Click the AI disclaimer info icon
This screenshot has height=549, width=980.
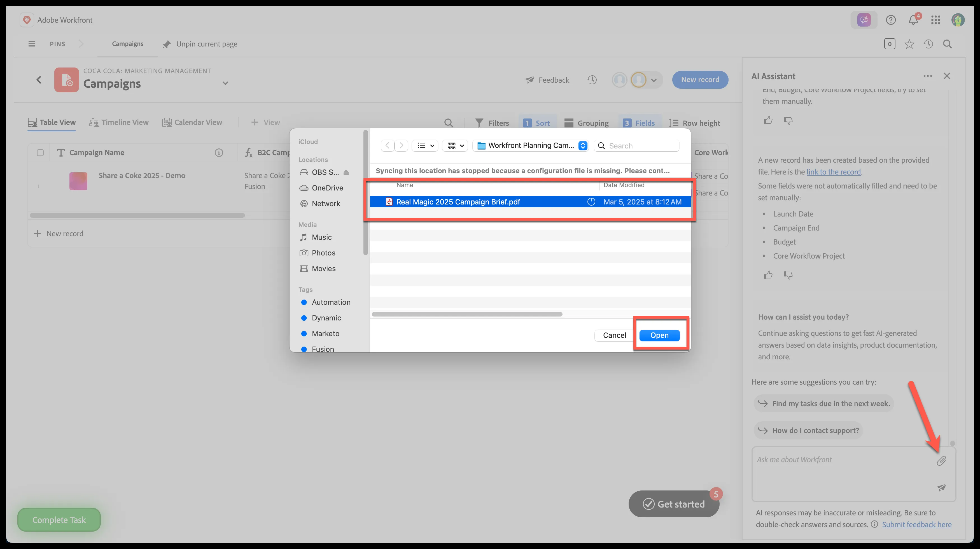pos(874,524)
